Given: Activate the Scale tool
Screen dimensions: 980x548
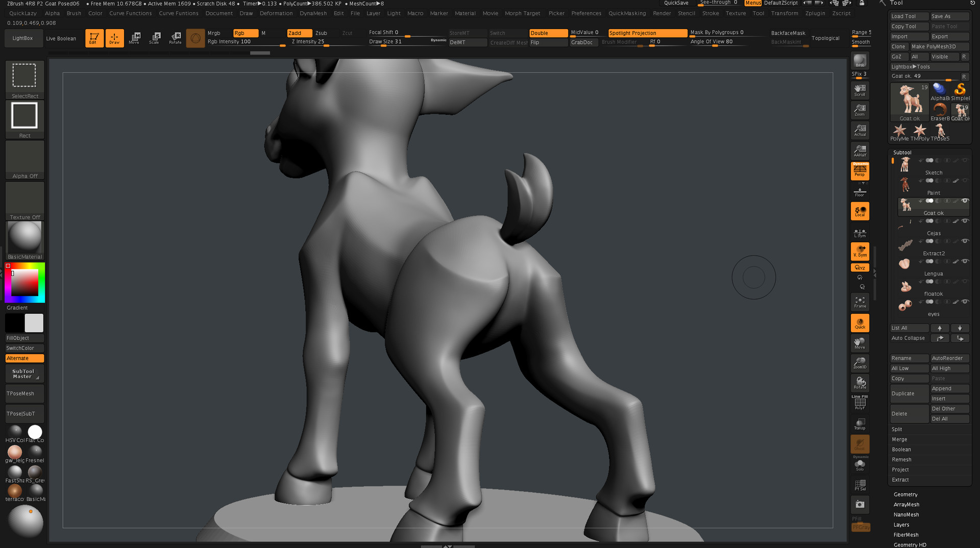Looking at the screenshot, I should coord(155,38).
